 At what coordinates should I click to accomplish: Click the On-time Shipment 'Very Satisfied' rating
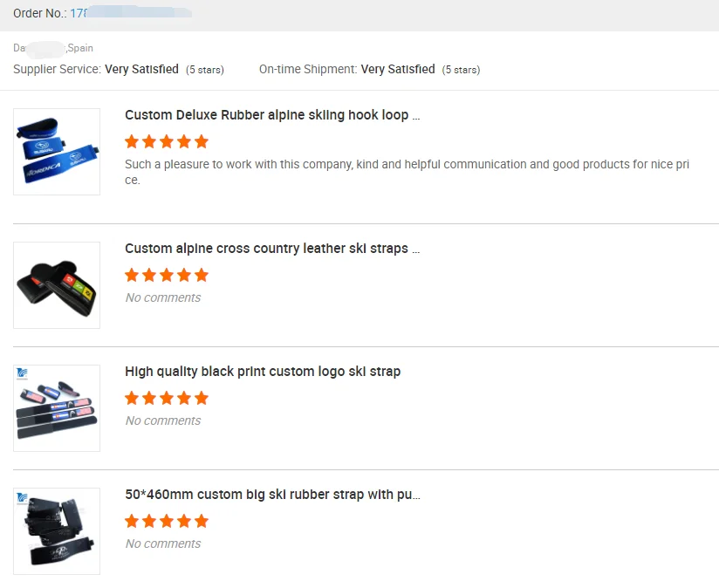point(398,69)
